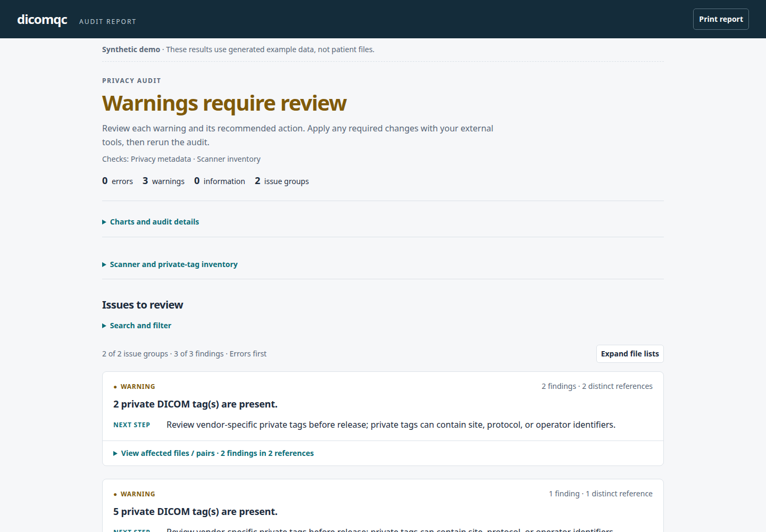Click the 'Synthetic demo' notice text
The width and height of the screenshot is (766, 532).
pyautogui.click(x=238, y=49)
